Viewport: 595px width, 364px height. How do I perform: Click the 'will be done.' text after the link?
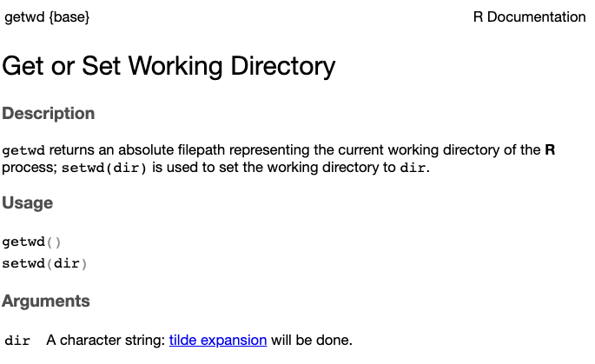coord(311,340)
